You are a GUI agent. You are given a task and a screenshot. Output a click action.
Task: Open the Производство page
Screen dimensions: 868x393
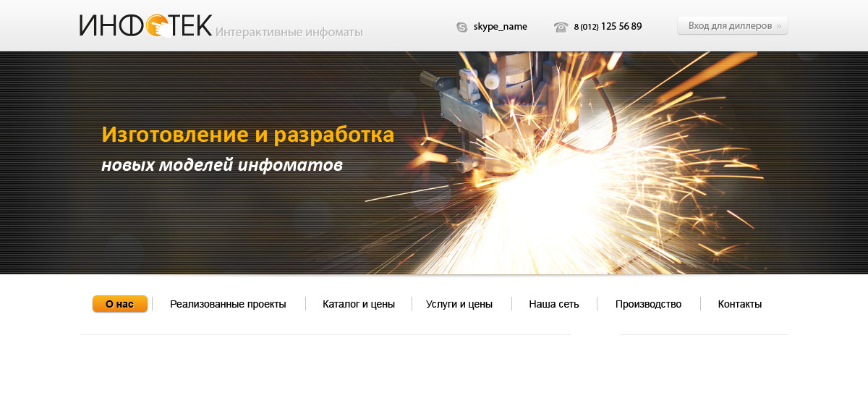648,304
